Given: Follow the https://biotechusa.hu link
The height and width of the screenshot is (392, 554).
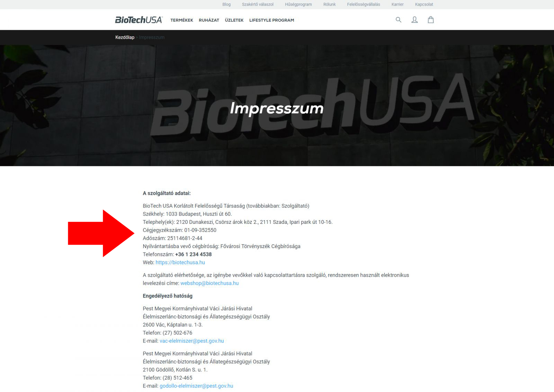Looking at the screenshot, I should tap(180, 262).
